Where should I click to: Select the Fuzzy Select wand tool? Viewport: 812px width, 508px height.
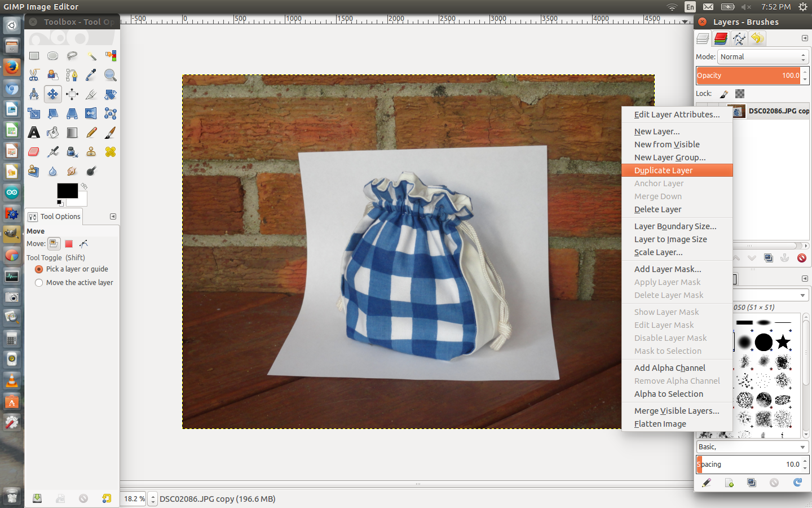(x=91, y=56)
